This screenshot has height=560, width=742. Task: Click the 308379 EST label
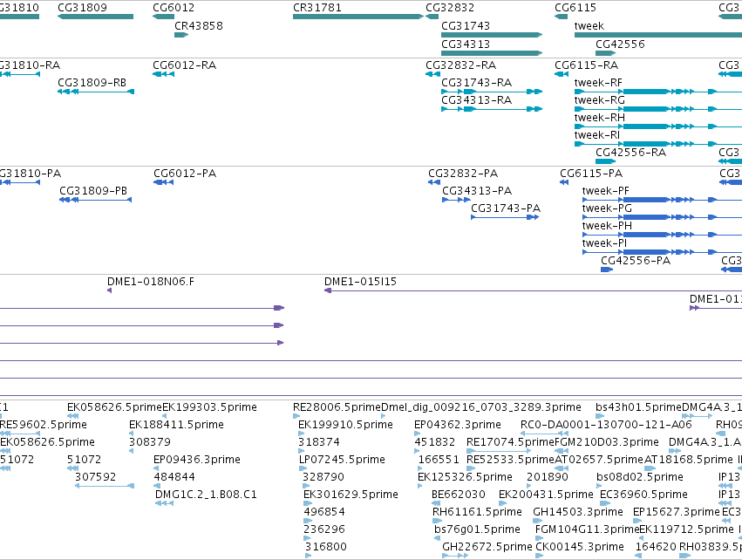pos(150,442)
